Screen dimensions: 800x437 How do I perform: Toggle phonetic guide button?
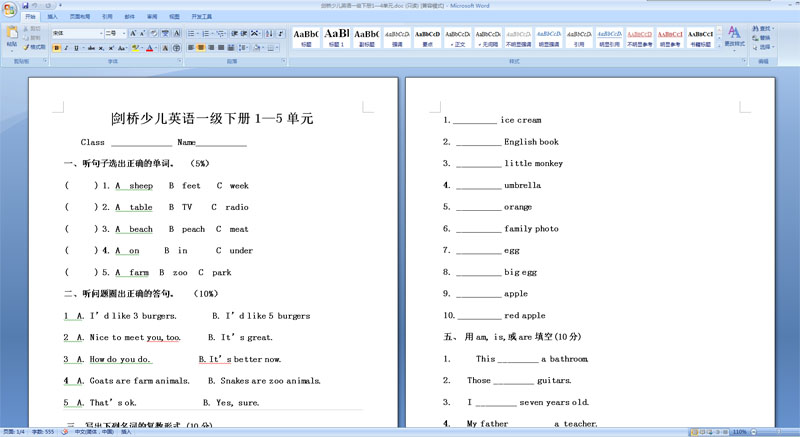point(165,33)
